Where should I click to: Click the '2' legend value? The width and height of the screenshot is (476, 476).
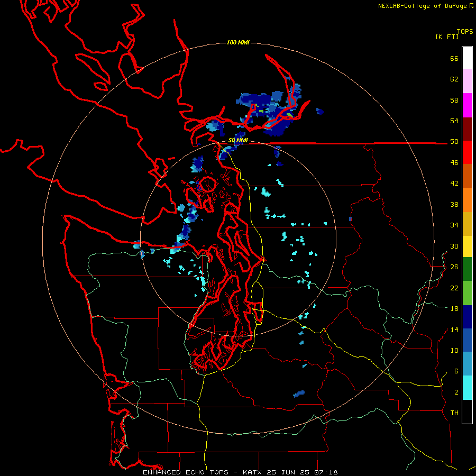[456, 392]
